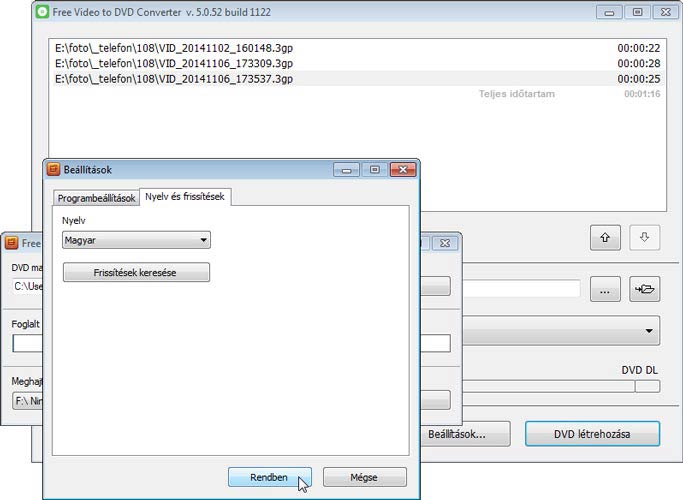Click duration 00:00:28

pyautogui.click(x=639, y=63)
